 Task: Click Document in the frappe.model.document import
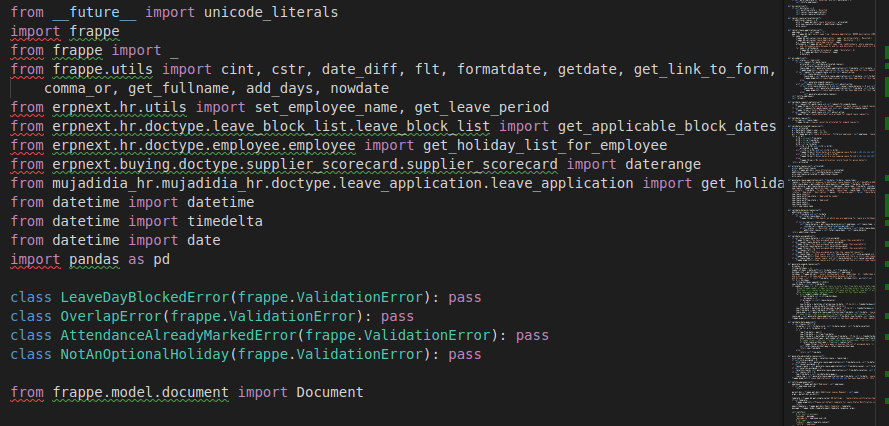[330, 393]
